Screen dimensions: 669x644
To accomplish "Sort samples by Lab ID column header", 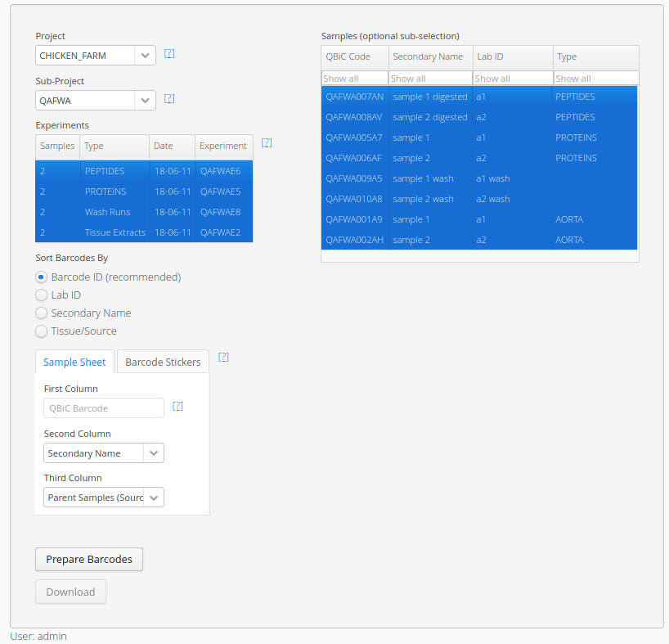I will [513, 56].
